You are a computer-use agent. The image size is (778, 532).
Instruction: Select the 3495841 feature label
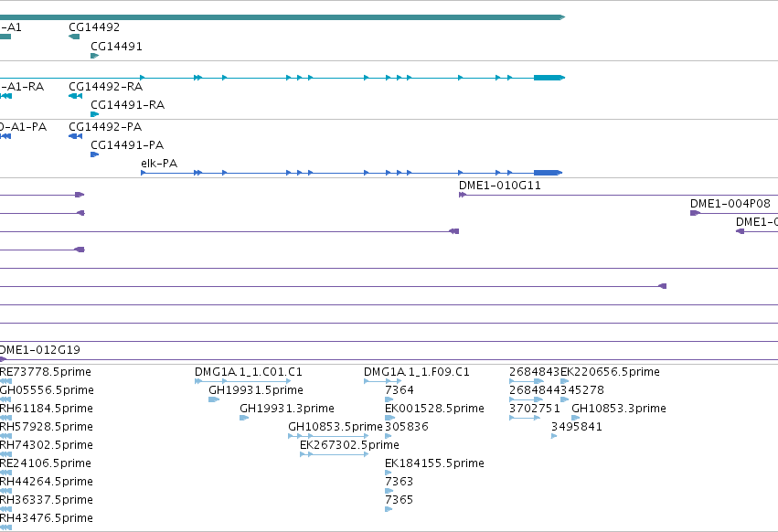click(577, 427)
